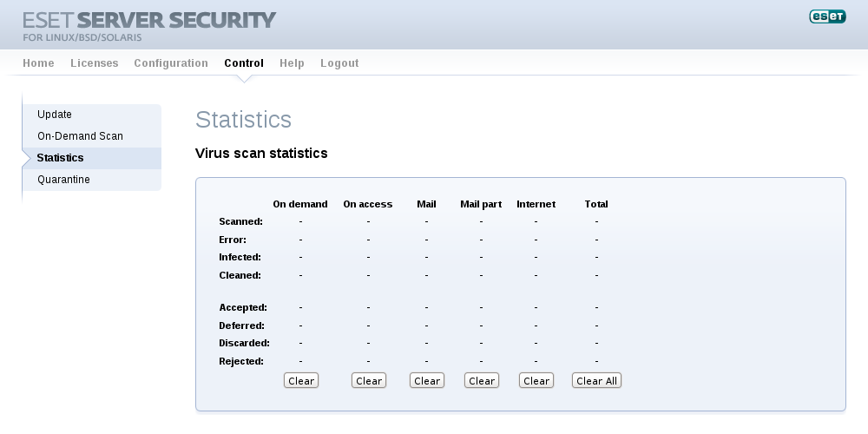Click the ESET logo icon
The height and width of the screenshot is (434, 868).
tap(827, 16)
